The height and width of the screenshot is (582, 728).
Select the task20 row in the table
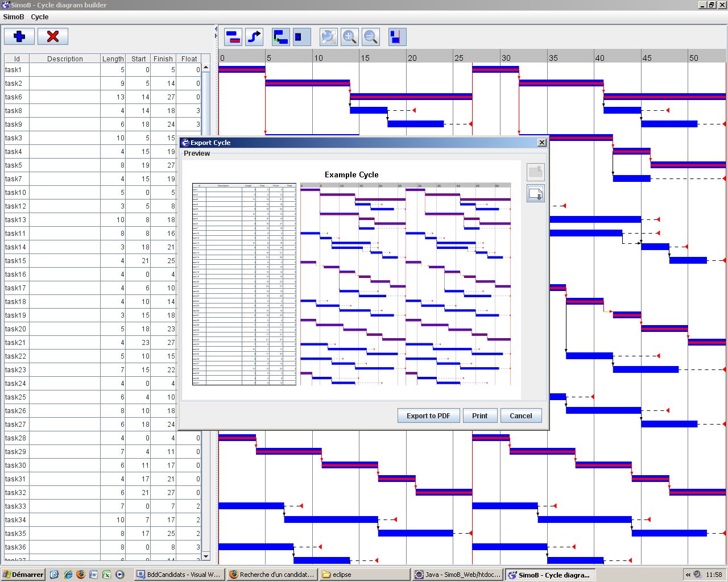(x=16, y=329)
